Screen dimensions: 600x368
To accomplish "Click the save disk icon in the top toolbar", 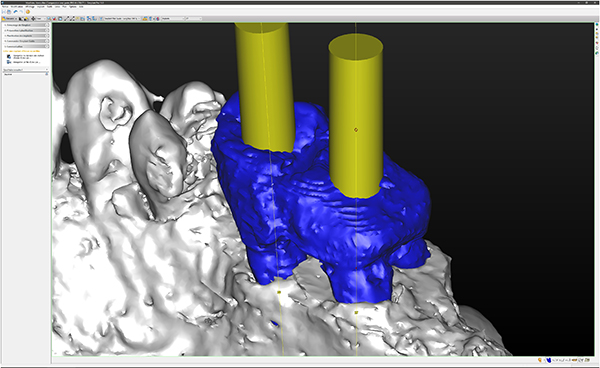I will pyautogui.click(x=9, y=12).
